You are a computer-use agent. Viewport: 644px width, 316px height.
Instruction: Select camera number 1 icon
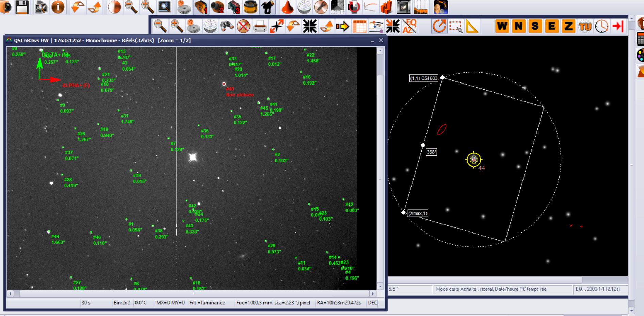pos(201,7)
